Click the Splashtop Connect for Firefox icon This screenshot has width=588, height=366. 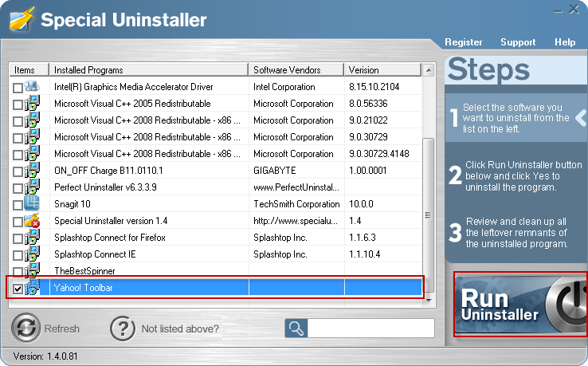tap(32, 238)
